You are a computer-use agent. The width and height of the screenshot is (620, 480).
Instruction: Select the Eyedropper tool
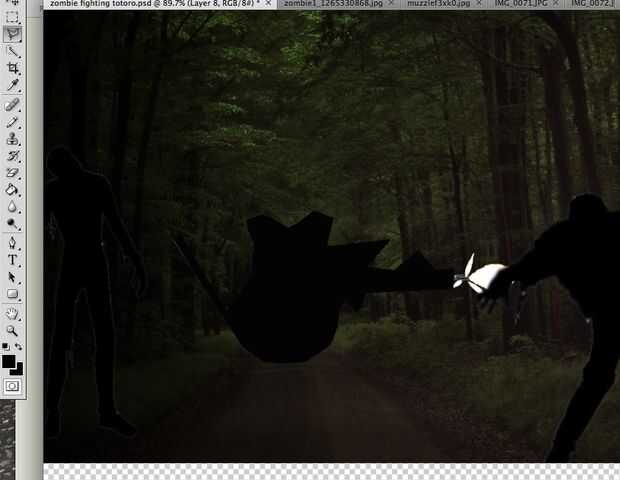[12, 85]
